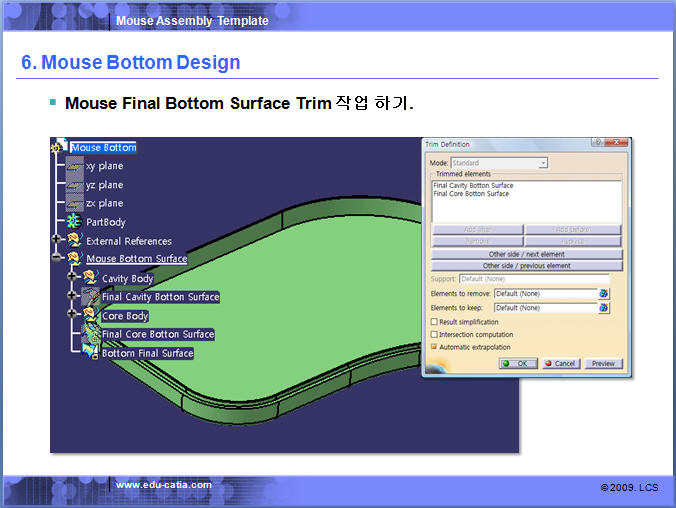Screen dimensions: 676x508
Task: Click the xy plane icon in tree
Action: (74, 166)
